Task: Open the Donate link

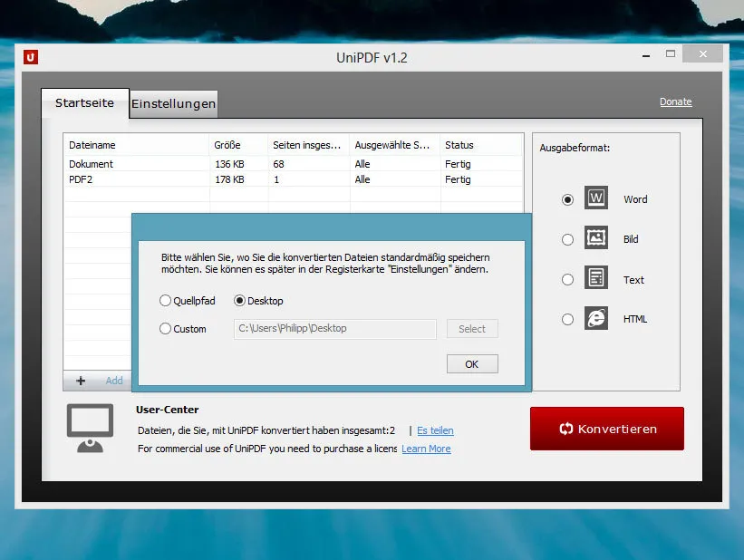Action: (675, 101)
